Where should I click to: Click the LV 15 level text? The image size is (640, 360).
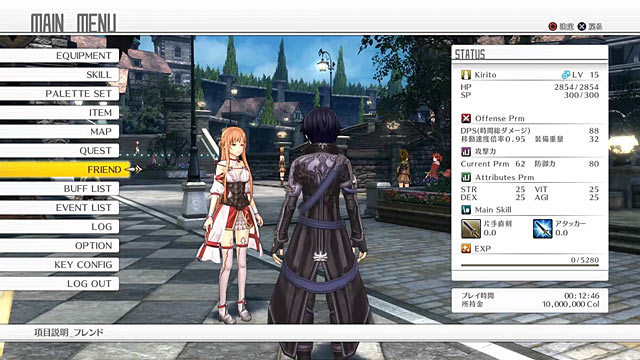(585, 75)
